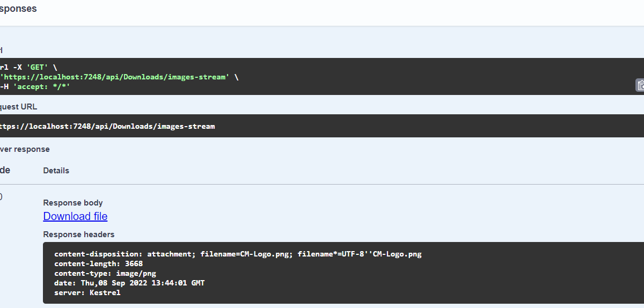Click the response status code value
The width and height of the screenshot is (644, 308).
[1, 197]
